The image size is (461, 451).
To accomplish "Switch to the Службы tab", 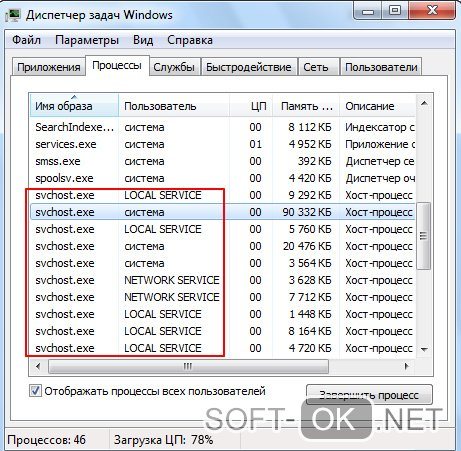I will [174, 67].
